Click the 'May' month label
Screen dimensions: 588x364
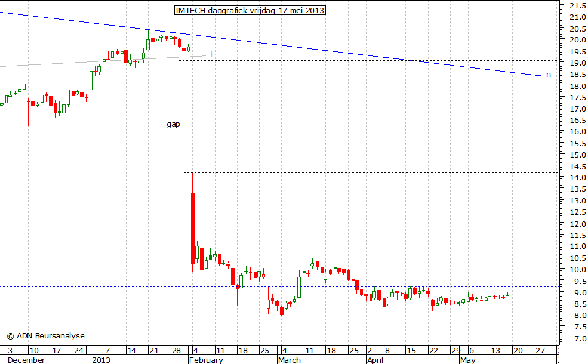(x=468, y=360)
